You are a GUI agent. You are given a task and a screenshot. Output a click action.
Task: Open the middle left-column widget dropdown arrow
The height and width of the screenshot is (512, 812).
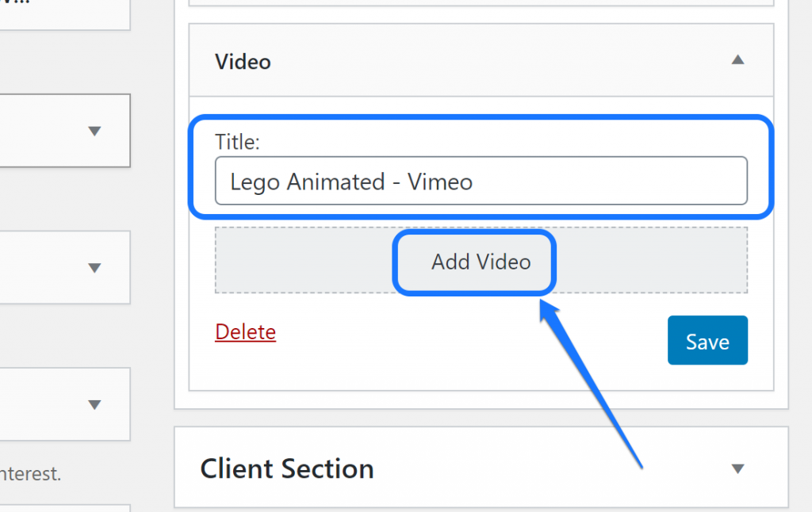pyautogui.click(x=94, y=268)
